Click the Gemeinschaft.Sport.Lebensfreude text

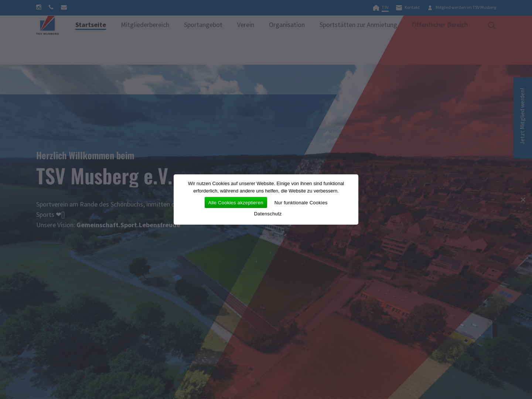128,225
